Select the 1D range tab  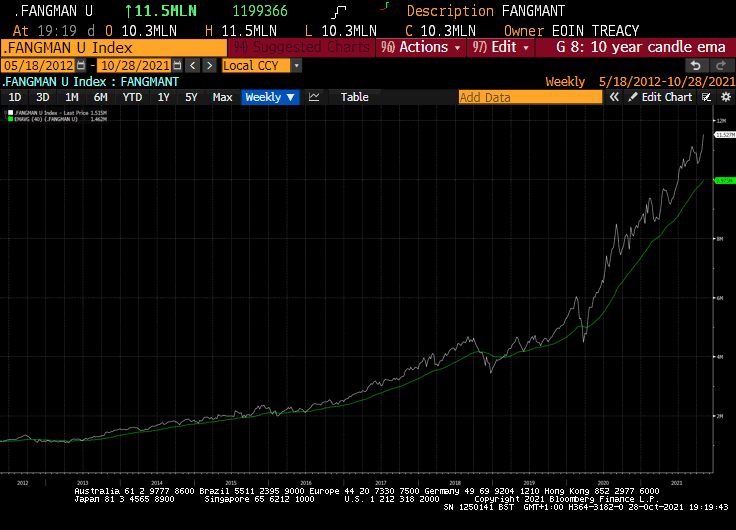pyautogui.click(x=15, y=97)
